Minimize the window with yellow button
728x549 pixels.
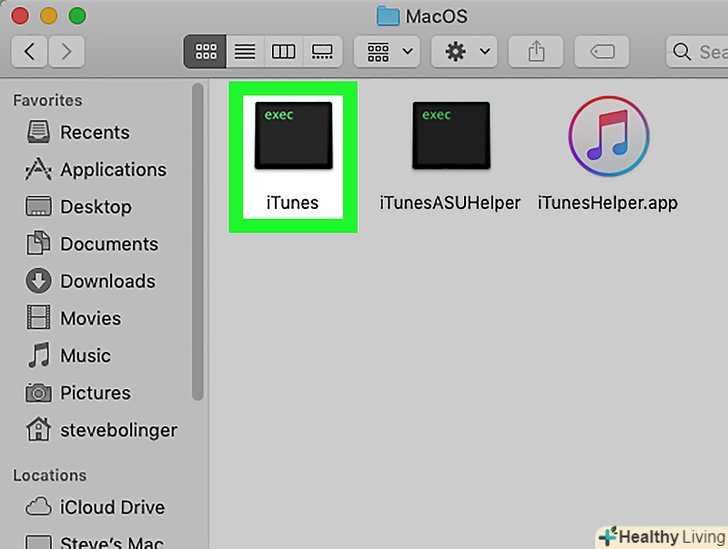[49, 16]
